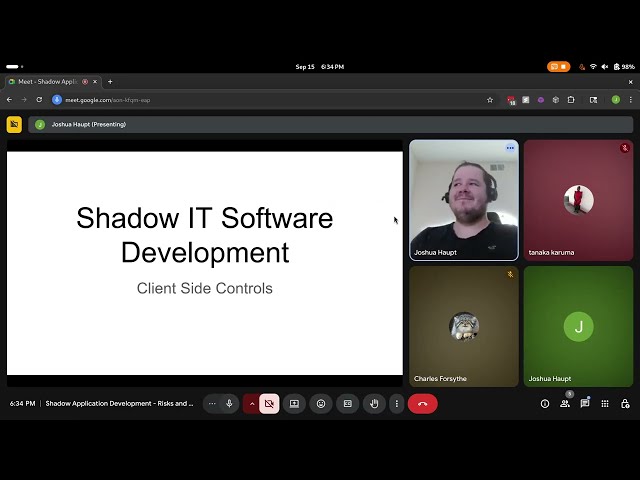Viewport: 640px width, 480px height.
Task: Click the present screen button
Action: coord(294,404)
